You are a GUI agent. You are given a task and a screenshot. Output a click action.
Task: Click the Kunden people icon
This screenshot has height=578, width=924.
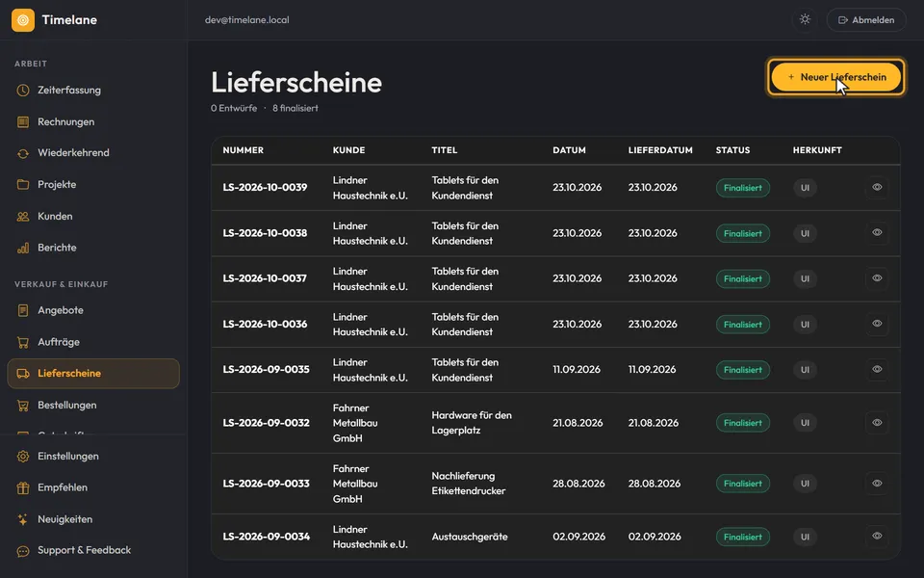click(x=23, y=217)
